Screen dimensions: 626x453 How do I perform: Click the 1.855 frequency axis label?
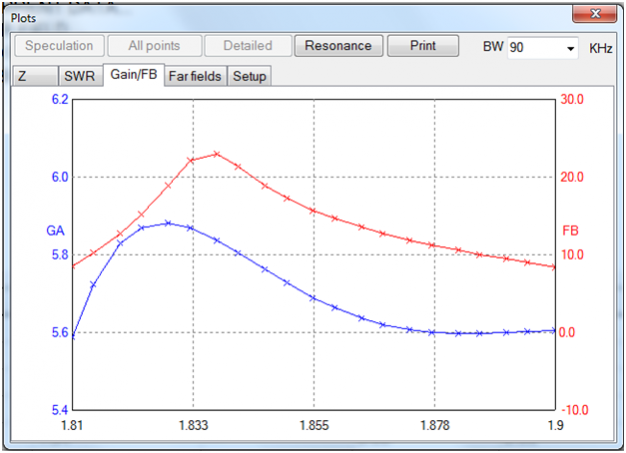point(314,425)
